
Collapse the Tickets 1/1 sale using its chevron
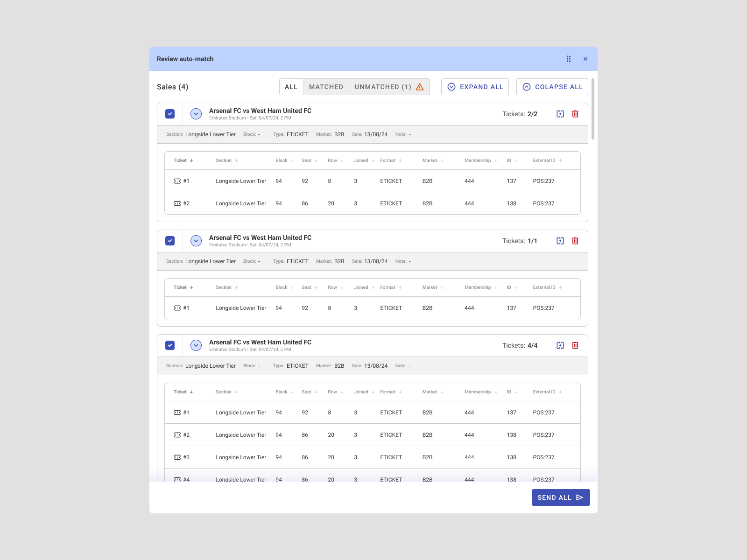[196, 240]
